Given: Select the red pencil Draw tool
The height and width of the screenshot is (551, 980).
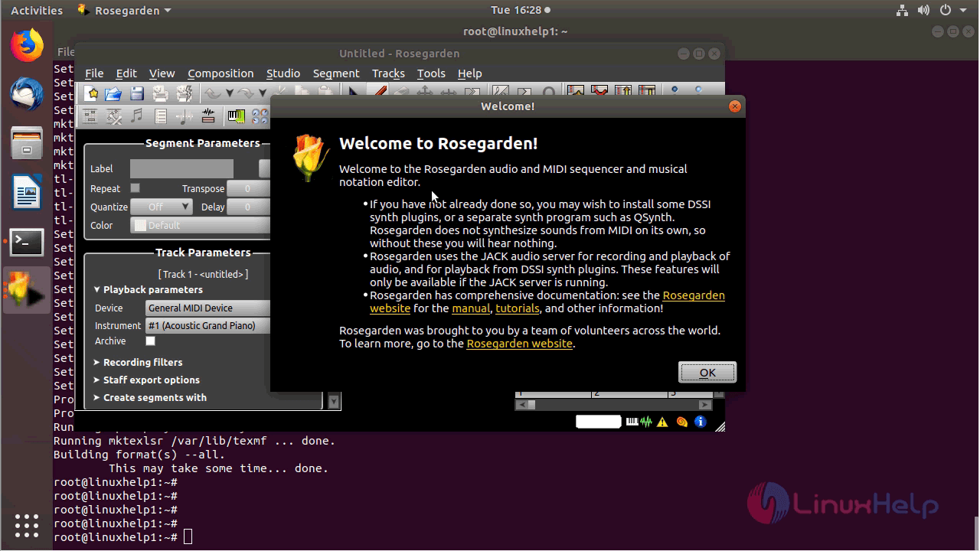Looking at the screenshot, I should tap(378, 92).
